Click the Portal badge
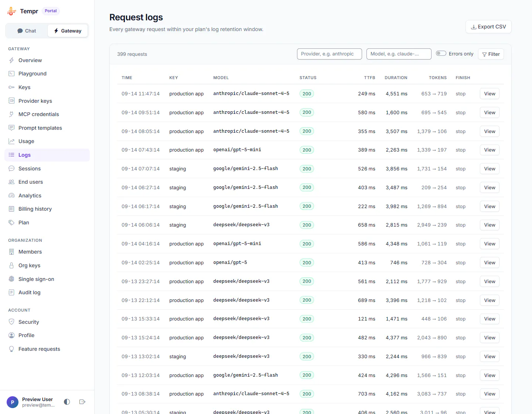 (x=51, y=11)
